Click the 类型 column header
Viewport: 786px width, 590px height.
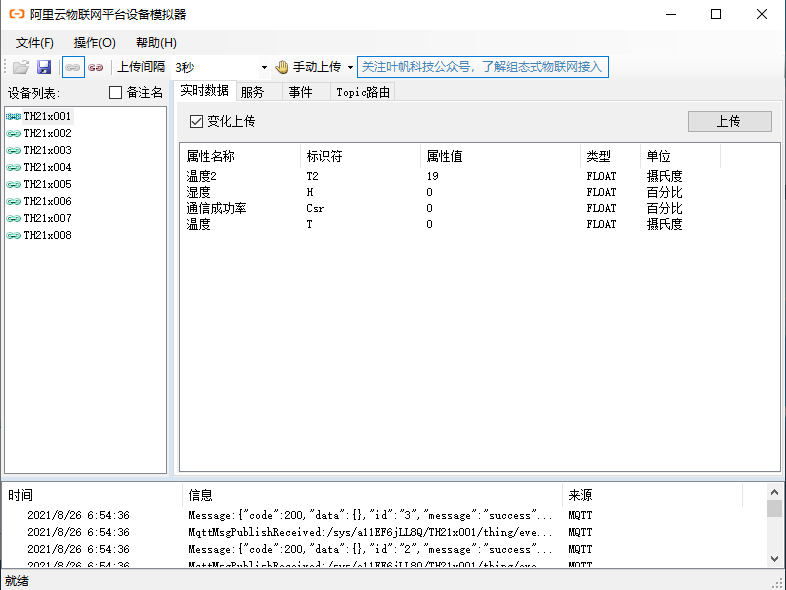610,156
